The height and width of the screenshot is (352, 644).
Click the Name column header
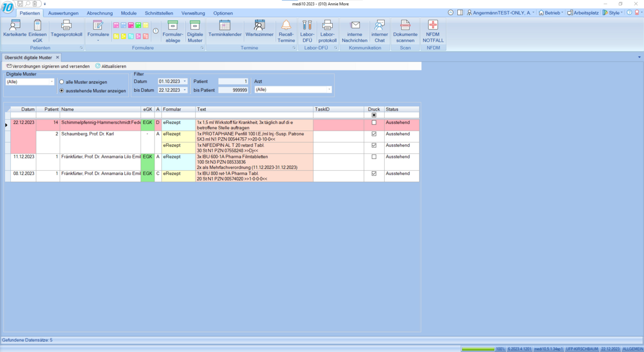100,109
